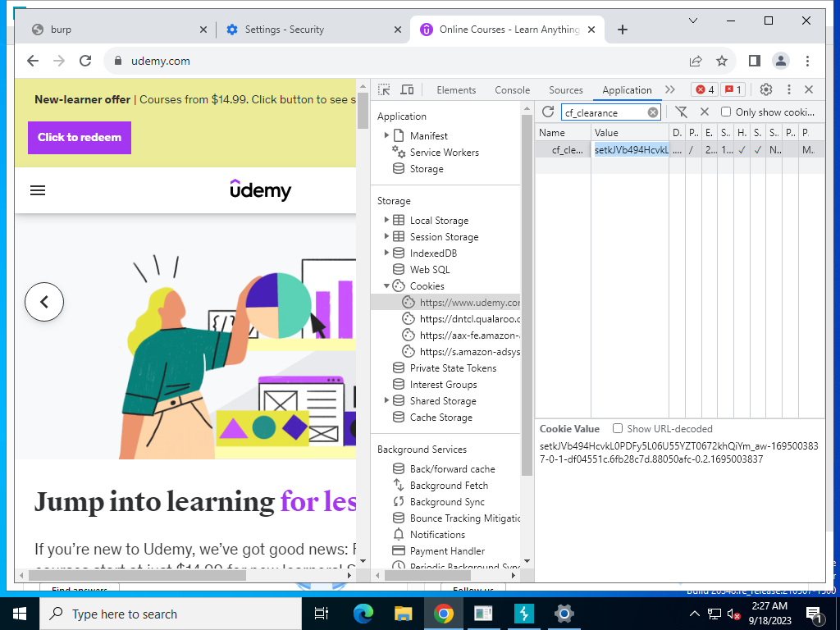Switch to the Console tab

(x=512, y=90)
